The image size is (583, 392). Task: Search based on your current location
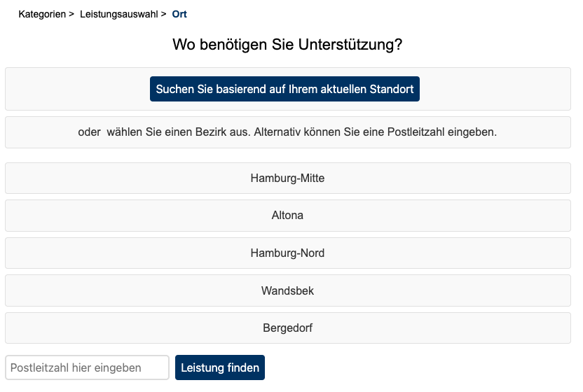pyautogui.click(x=284, y=89)
